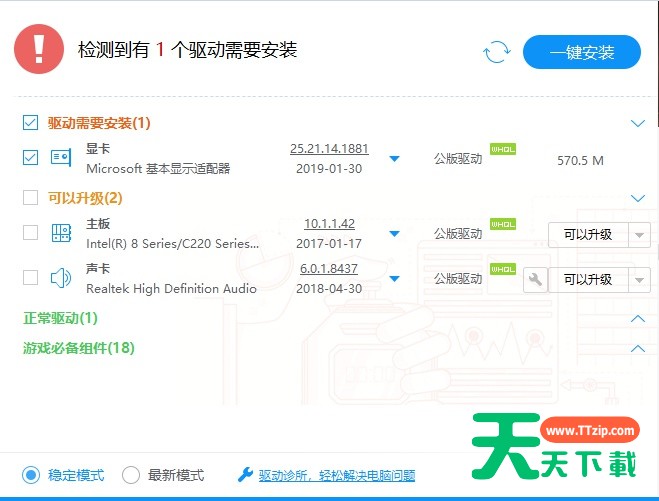Open the 可以升级 dropdown arrow for 主板
Screen dimensions: 659x501
pos(639,235)
